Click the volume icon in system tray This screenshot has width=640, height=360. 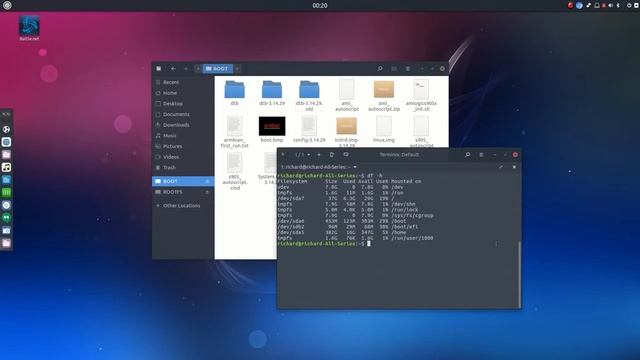pos(611,5)
